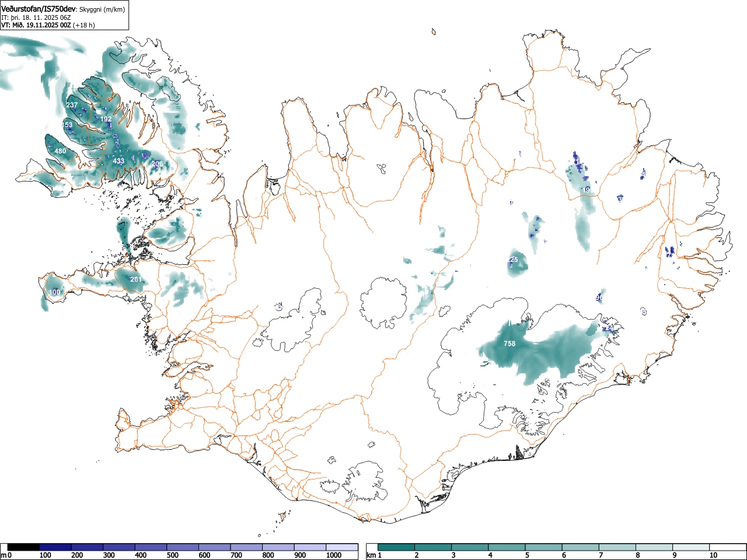Click the 300–400 m legend swatch

(x=119, y=547)
